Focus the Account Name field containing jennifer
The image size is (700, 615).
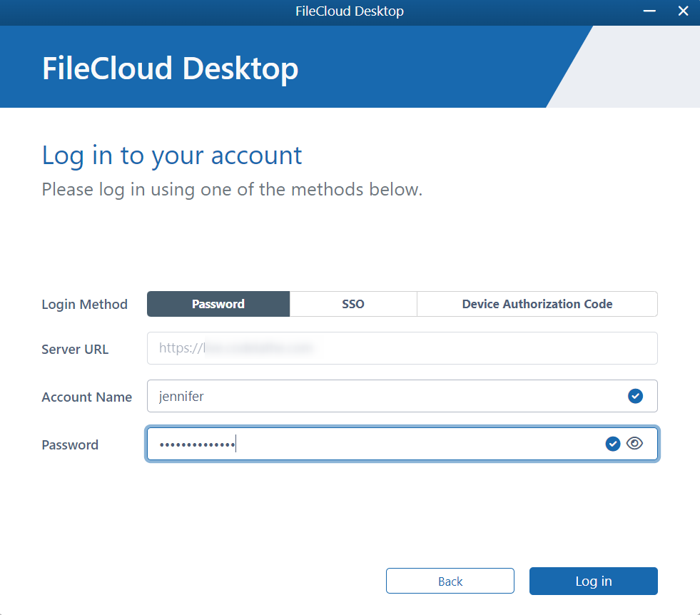(x=402, y=396)
